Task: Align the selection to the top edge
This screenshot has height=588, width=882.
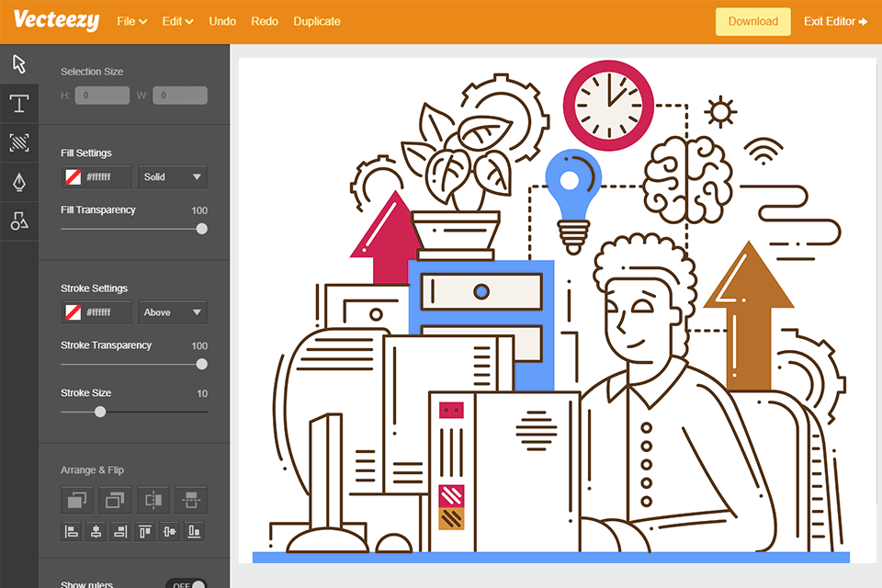Action: 144,531
